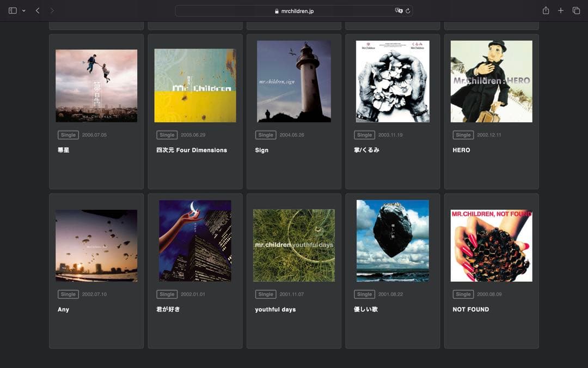Viewport: 588px width, 368px height.
Task: Click the Single tag on Four Dimensions
Action: tap(167, 135)
